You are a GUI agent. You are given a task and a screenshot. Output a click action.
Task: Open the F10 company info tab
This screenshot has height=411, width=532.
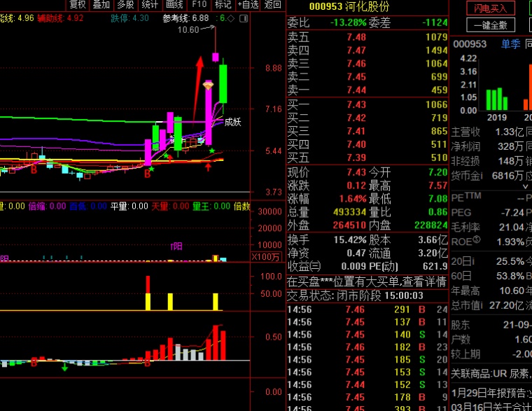(199, 5)
